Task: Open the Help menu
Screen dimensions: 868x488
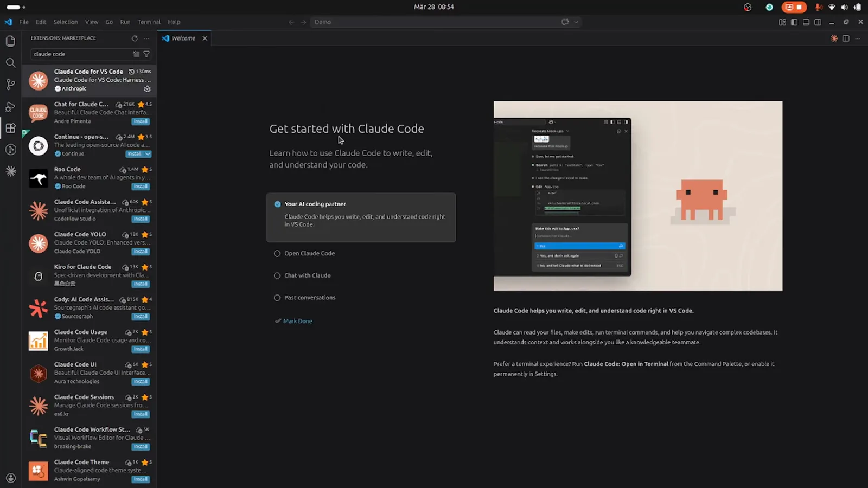Action: (174, 22)
